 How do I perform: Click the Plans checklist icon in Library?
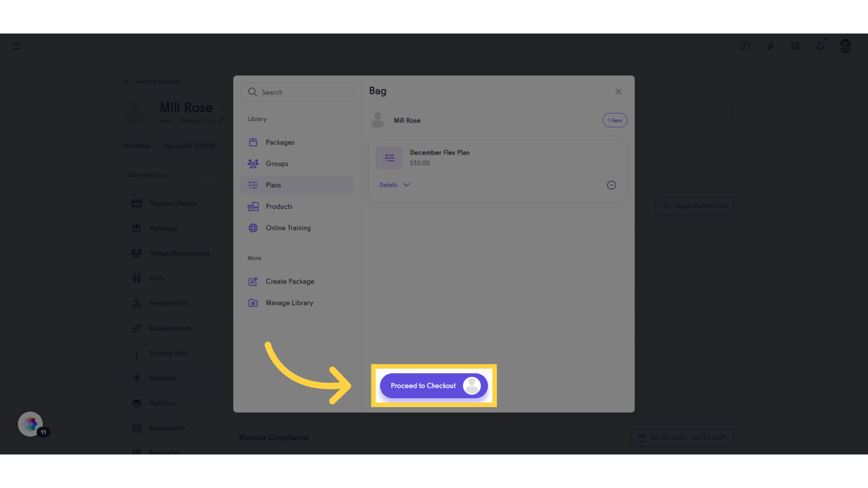(253, 185)
